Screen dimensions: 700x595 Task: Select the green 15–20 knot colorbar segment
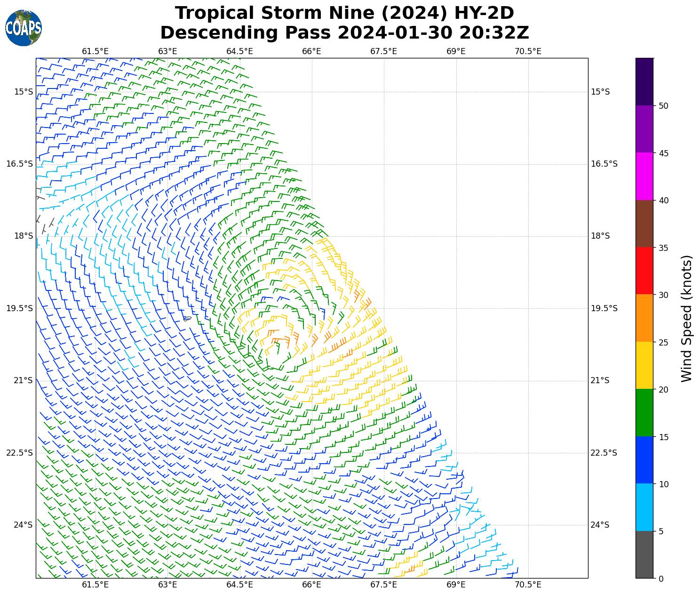tap(644, 412)
